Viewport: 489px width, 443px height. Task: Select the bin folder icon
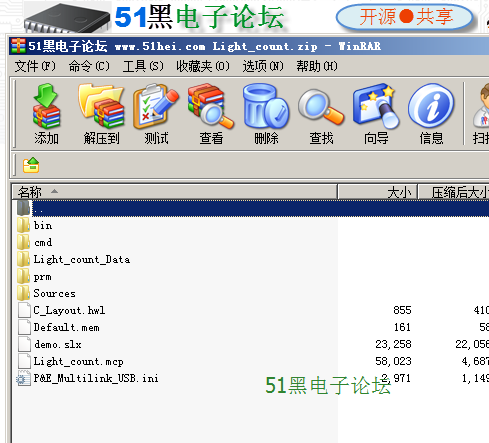point(23,225)
